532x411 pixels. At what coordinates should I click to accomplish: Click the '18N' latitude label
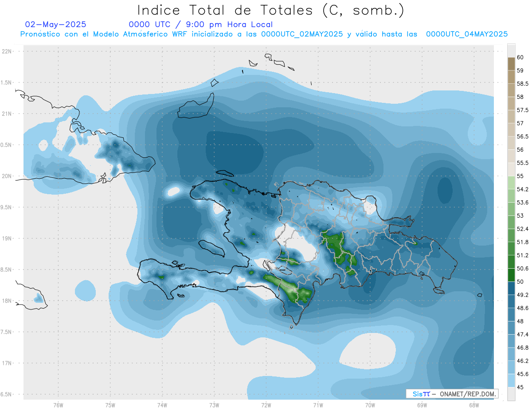(x=7, y=301)
